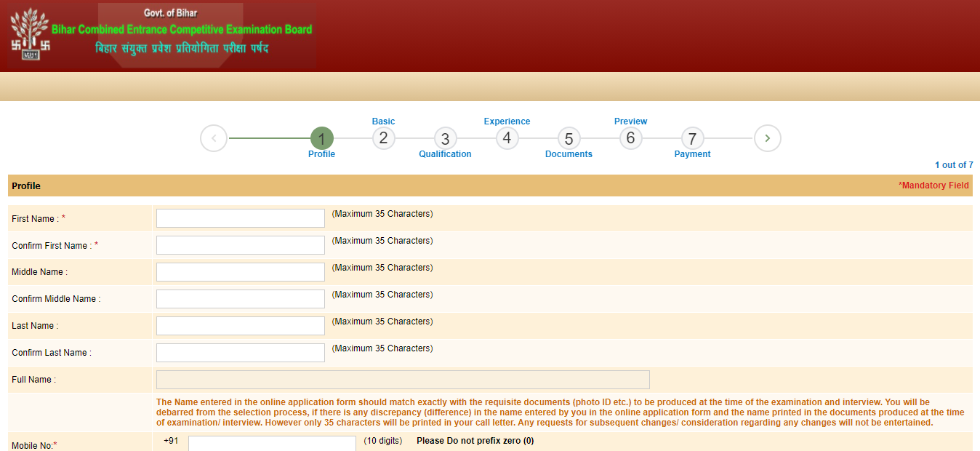Go to step 4 Experience circle

tap(507, 138)
